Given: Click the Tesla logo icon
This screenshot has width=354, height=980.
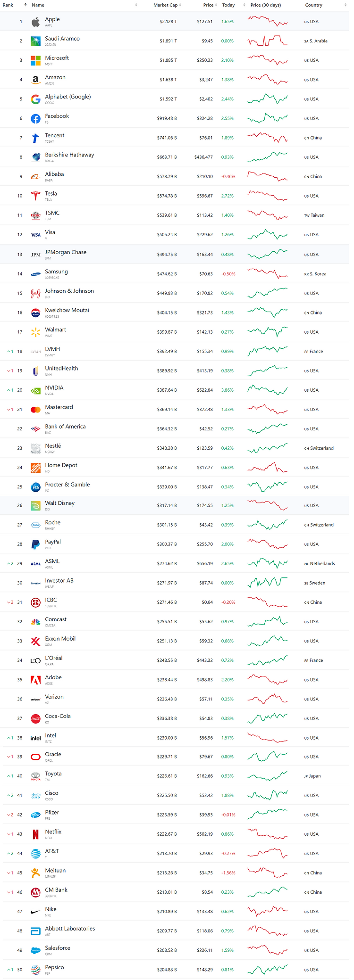Looking at the screenshot, I should (35, 196).
